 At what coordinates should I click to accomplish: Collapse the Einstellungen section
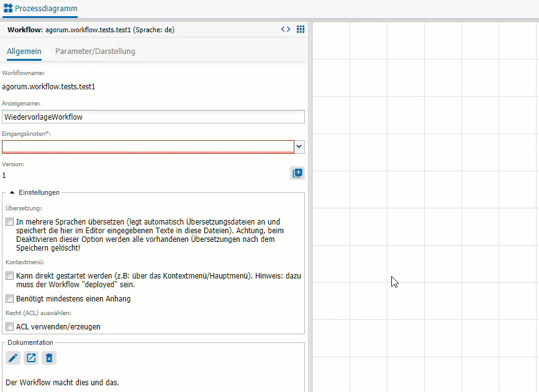pyautogui.click(x=12, y=192)
